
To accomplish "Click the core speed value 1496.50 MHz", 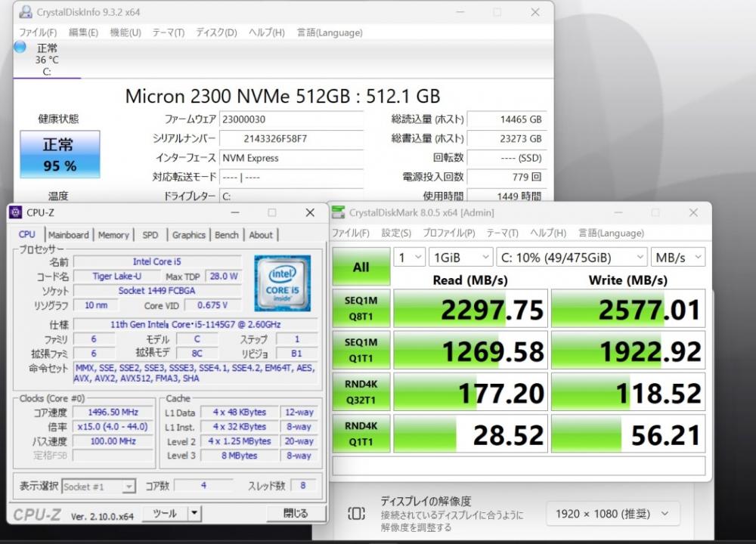I will [113, 413].
